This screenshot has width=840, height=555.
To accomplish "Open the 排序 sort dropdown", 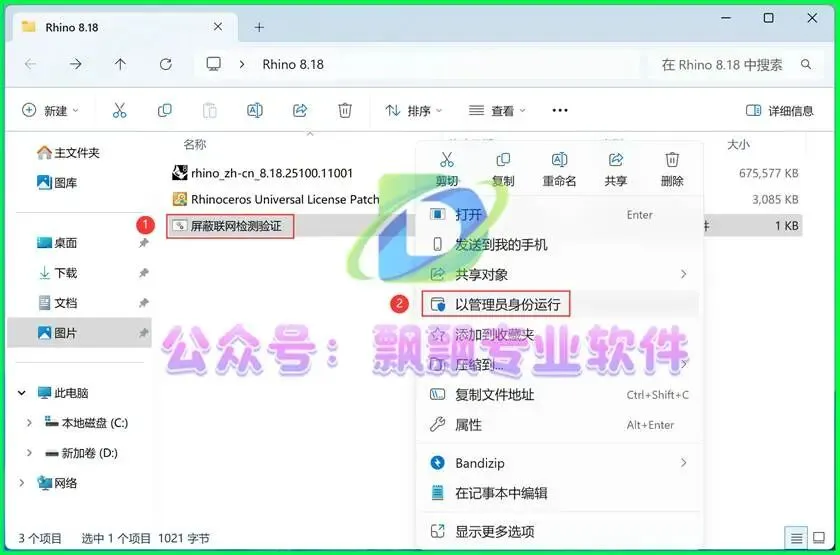I will 413,110.
